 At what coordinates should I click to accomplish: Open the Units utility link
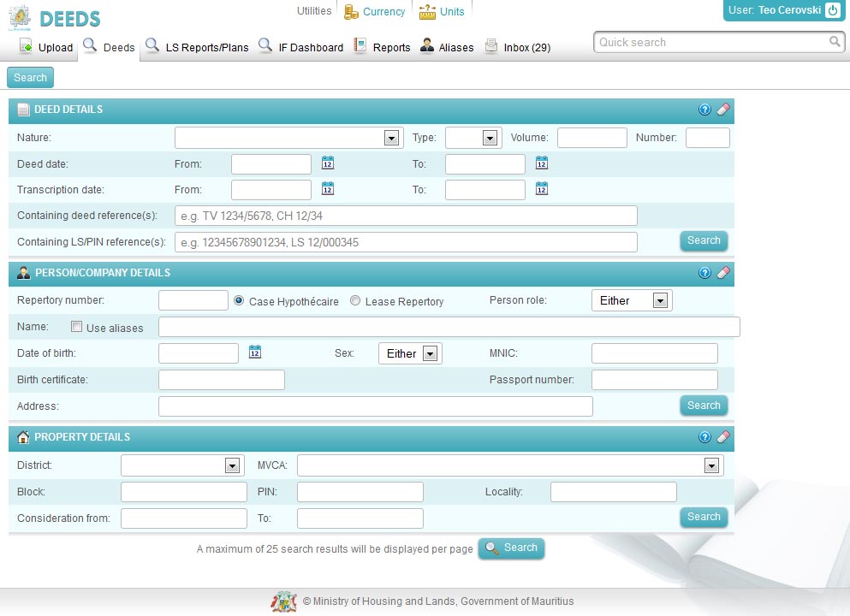452,12
